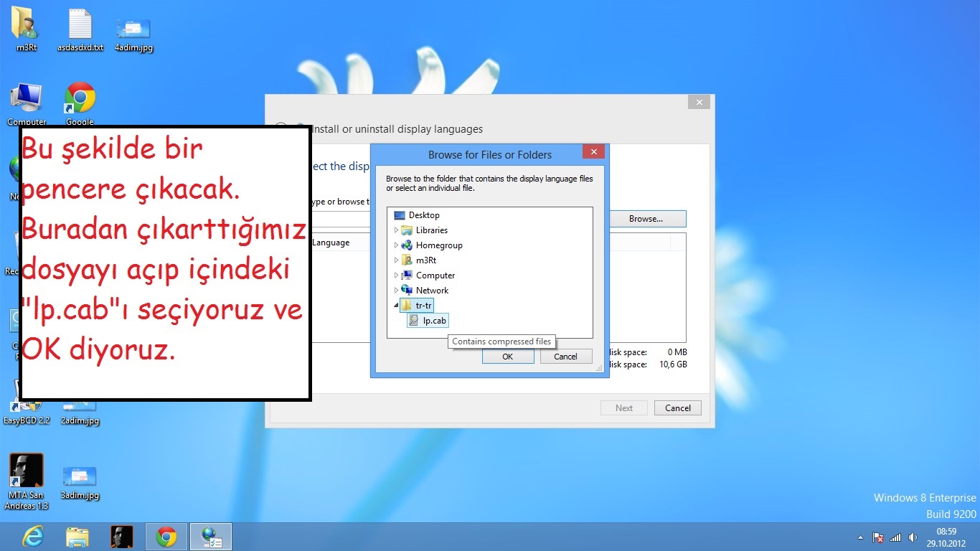Expand the Computer tree node arrow
Viewport: 980px width, 551px height.
pyautogui.click(x=396, y=275)
